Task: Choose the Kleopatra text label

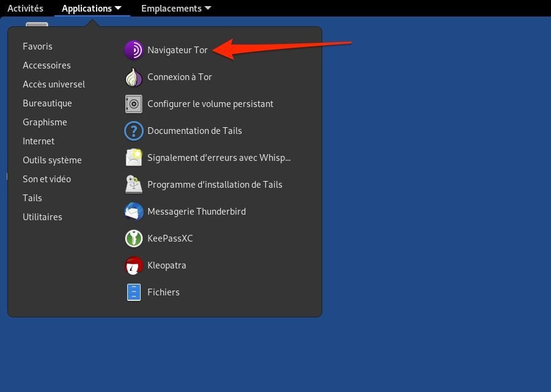Action: click(x=166, y=265)
